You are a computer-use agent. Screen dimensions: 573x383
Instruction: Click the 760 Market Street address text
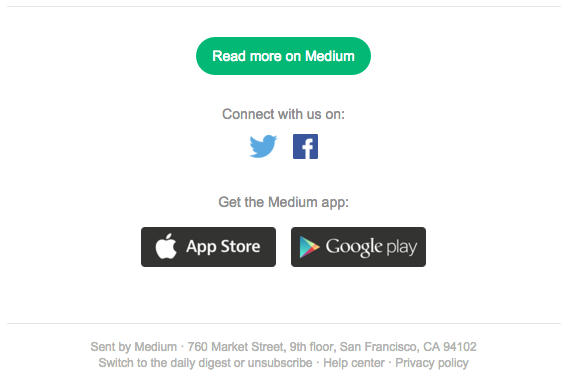coord(235,346)
